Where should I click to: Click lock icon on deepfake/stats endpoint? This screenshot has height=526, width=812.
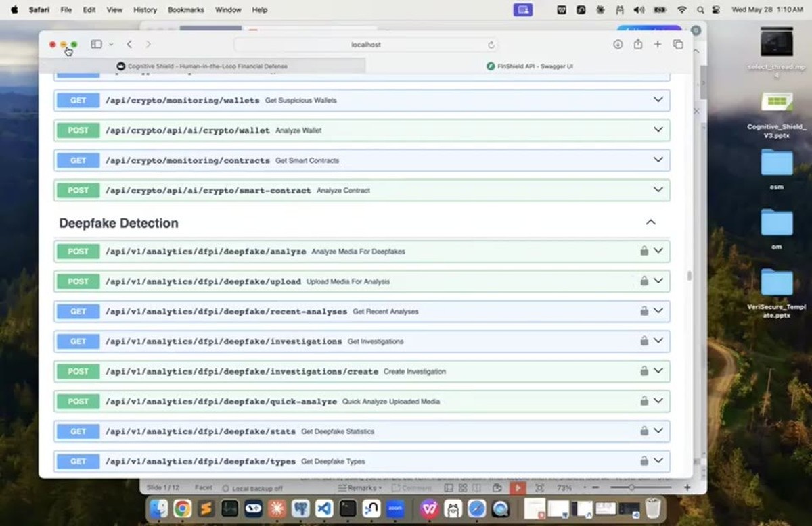coord(644,431)
